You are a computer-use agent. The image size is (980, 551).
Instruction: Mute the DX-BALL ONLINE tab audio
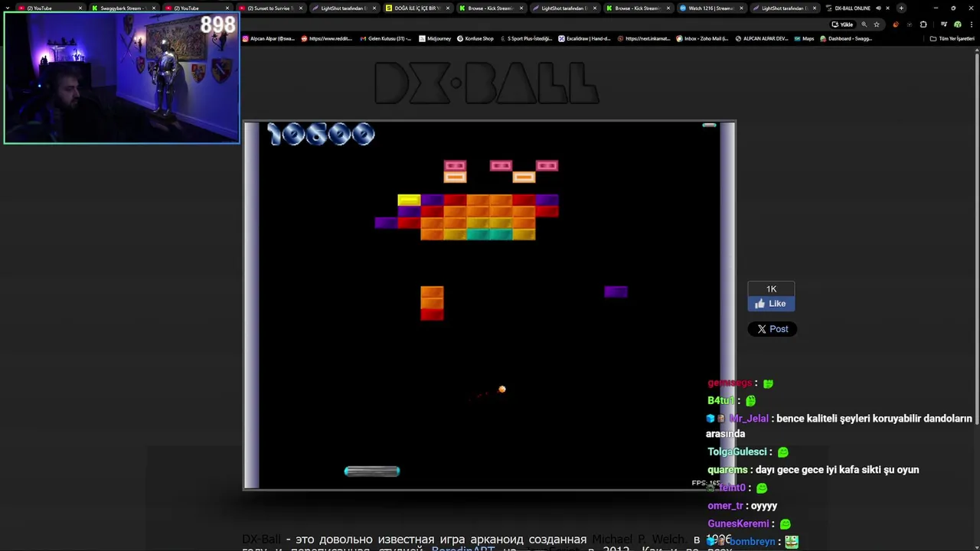click(x=878, y=8)
